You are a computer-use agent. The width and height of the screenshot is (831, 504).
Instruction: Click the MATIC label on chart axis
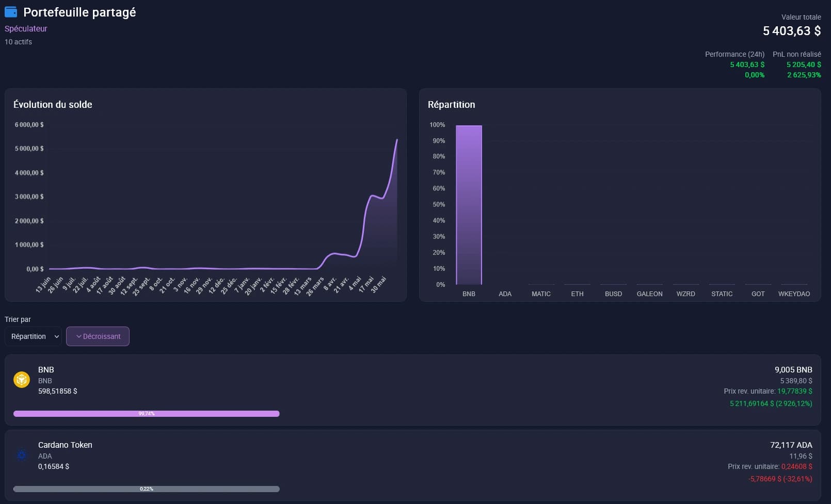[x=541, y=294]
